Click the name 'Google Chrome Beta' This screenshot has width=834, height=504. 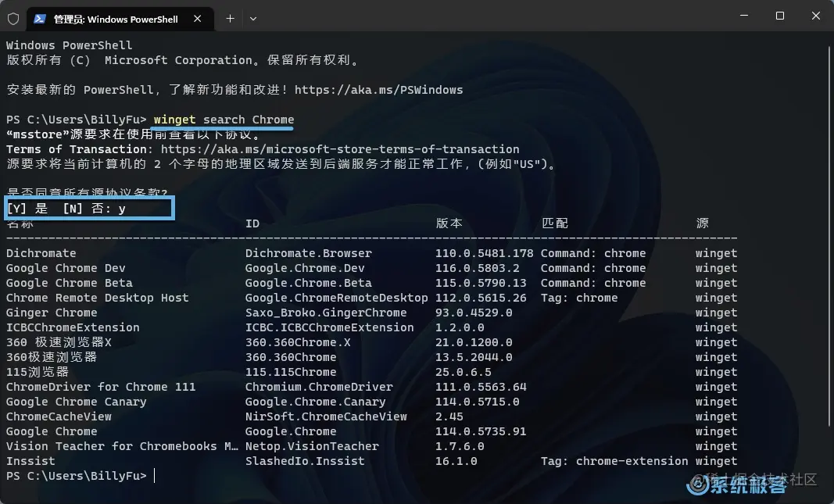coord(69,283)
